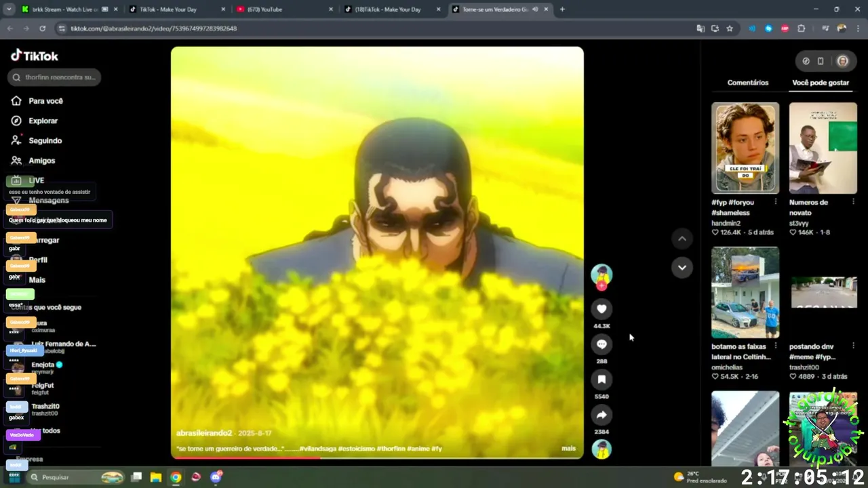Open Task View in the taskbar
Image resolution: width=868 pixels, height=488 pixels.
(136, 477)
